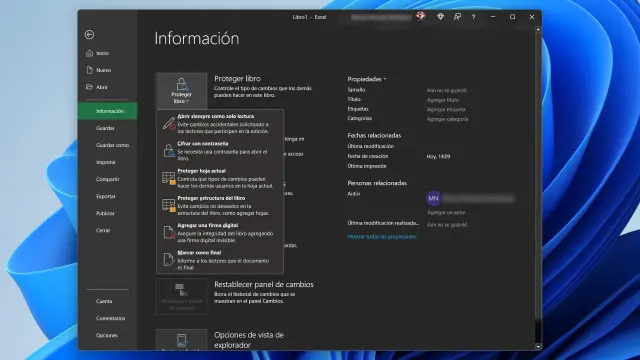
Task: Click the scrollbar up arrow
Action: (x=538, y=30)
